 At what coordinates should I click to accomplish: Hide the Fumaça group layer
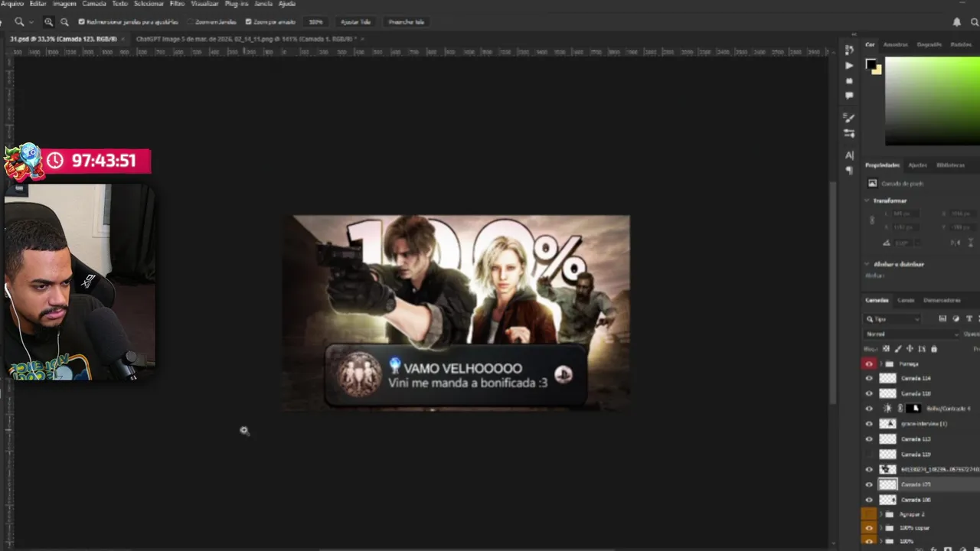point(868,364)
